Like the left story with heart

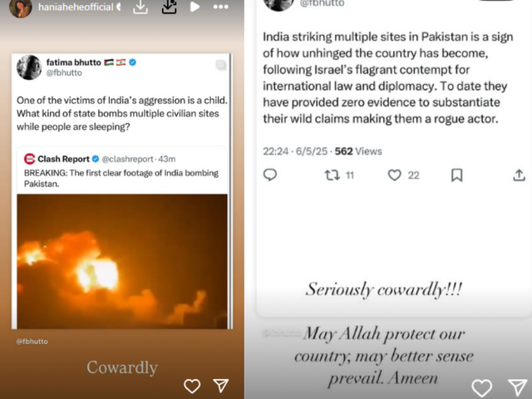(192, 386)
